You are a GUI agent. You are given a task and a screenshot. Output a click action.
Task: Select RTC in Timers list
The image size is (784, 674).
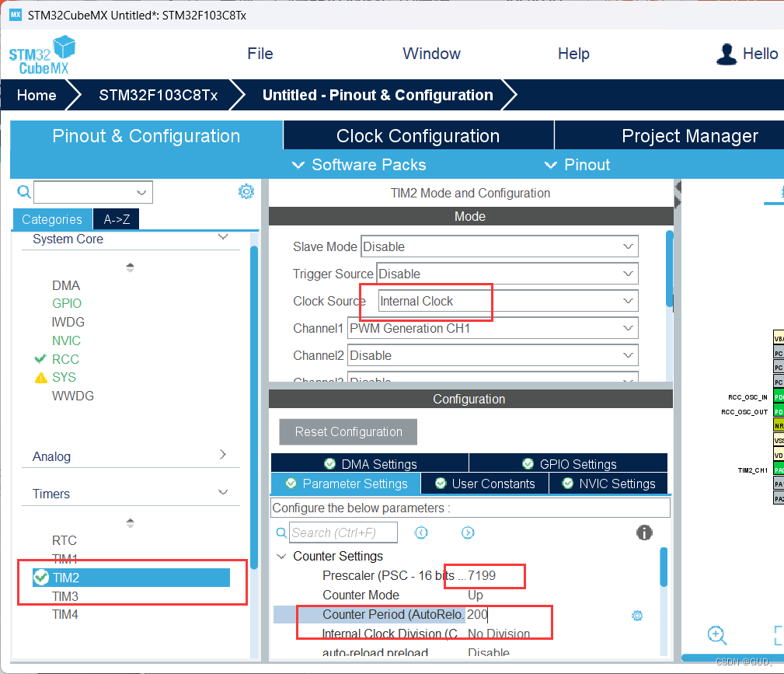(64, 540)
